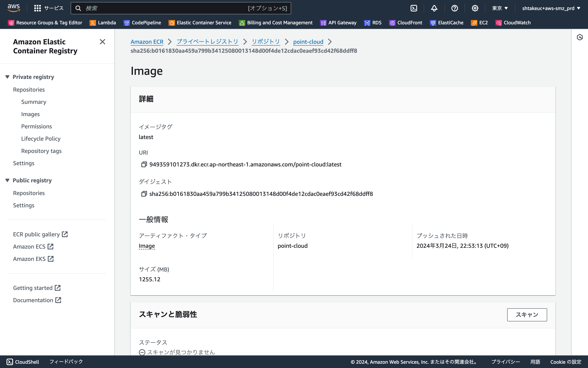Open the CodePipeline favorite shortcut
This screenshot has width=588, height=368.
142,23
